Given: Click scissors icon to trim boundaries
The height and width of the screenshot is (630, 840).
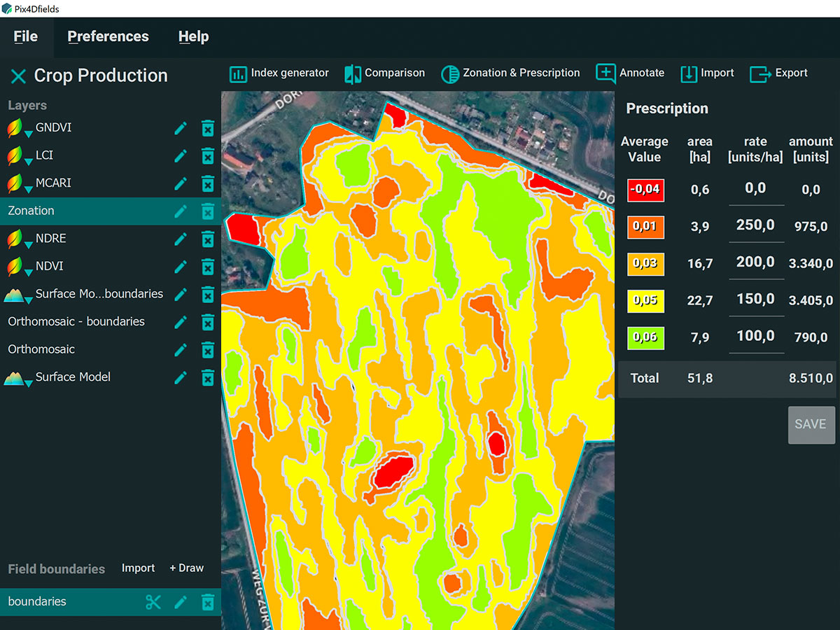Looking at the screenshot, I should (153, 602).
